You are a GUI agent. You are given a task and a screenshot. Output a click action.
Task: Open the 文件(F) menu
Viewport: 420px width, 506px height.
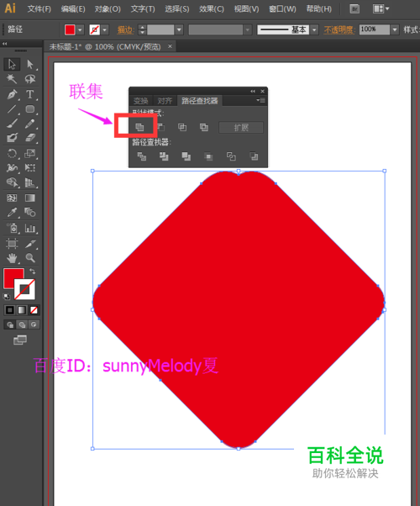(x=39, y=8)
